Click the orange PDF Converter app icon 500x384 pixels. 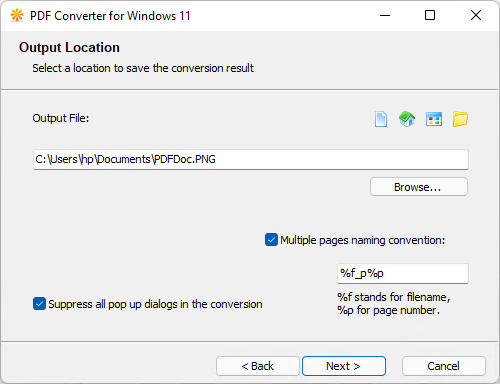coord(17,15)
